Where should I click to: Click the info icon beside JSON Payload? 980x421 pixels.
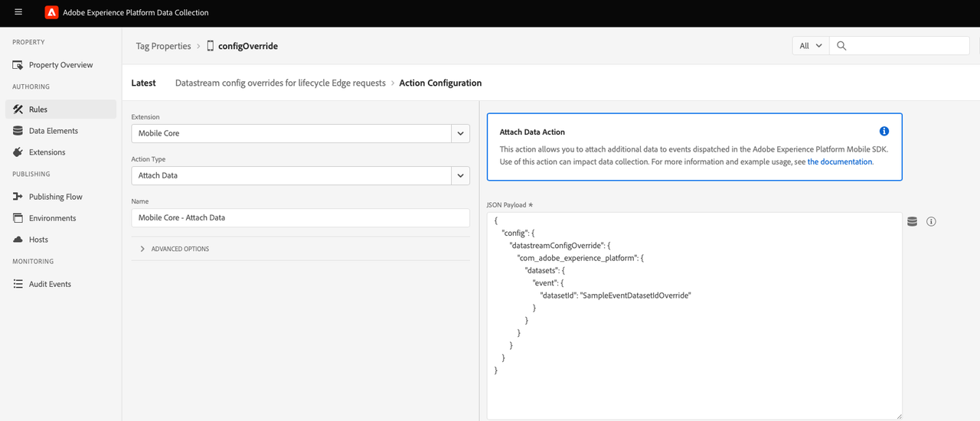tap(932, 221)
